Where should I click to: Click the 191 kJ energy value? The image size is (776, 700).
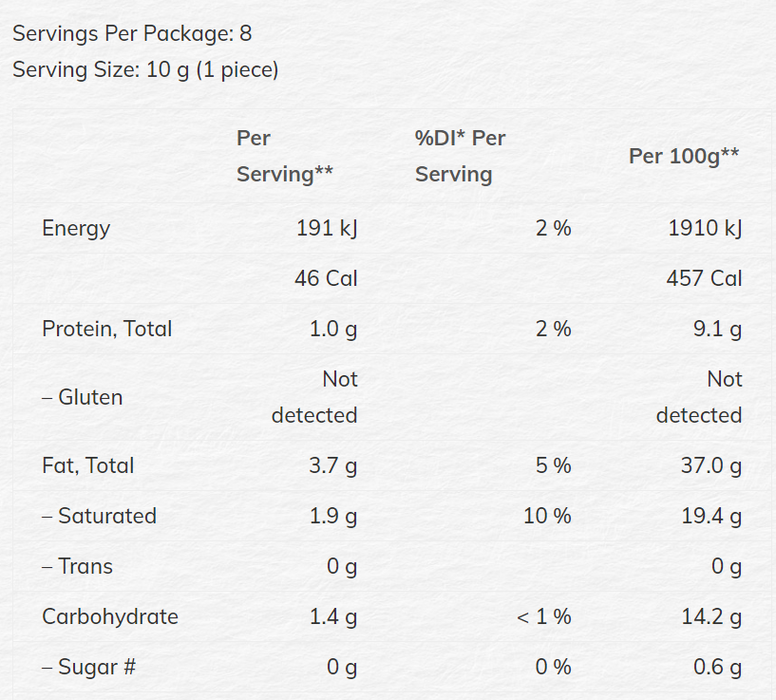pos(327,228)
